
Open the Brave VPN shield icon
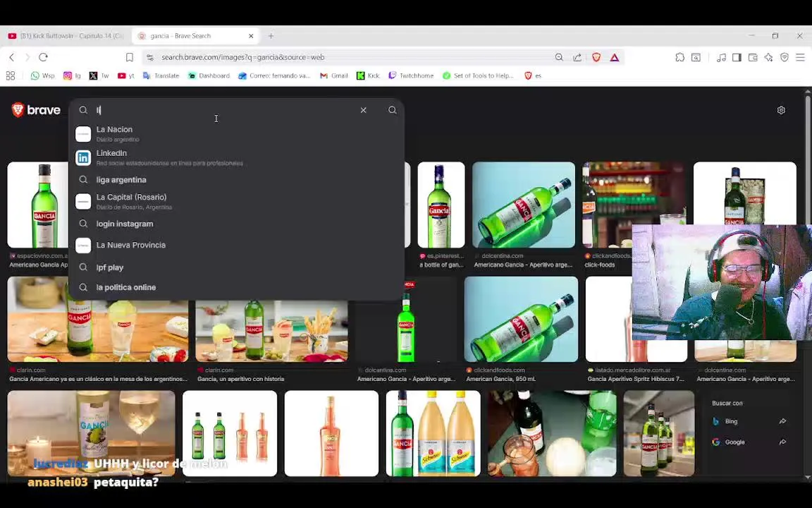point(785,57)
